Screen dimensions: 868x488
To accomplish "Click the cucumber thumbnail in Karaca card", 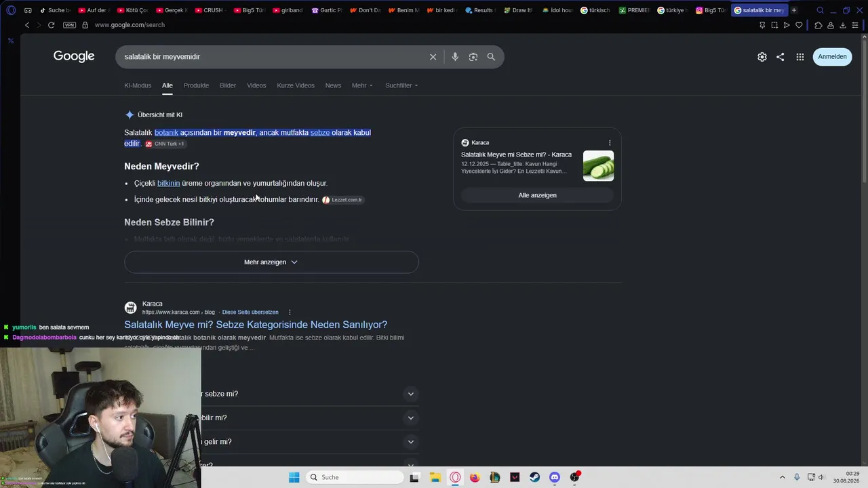I will (x=598, y=166).
